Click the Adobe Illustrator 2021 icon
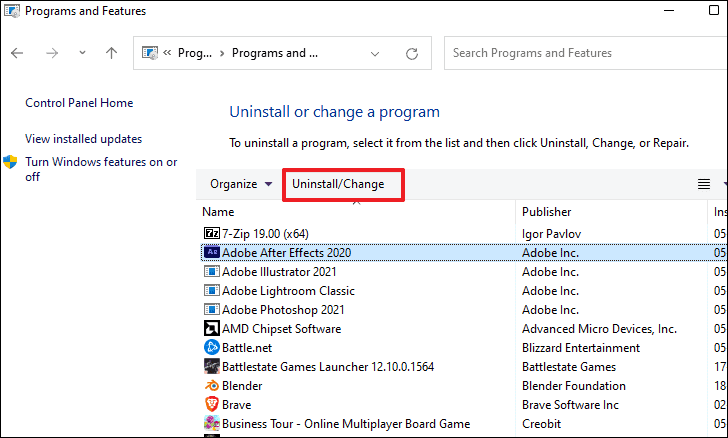 point(212,271)
